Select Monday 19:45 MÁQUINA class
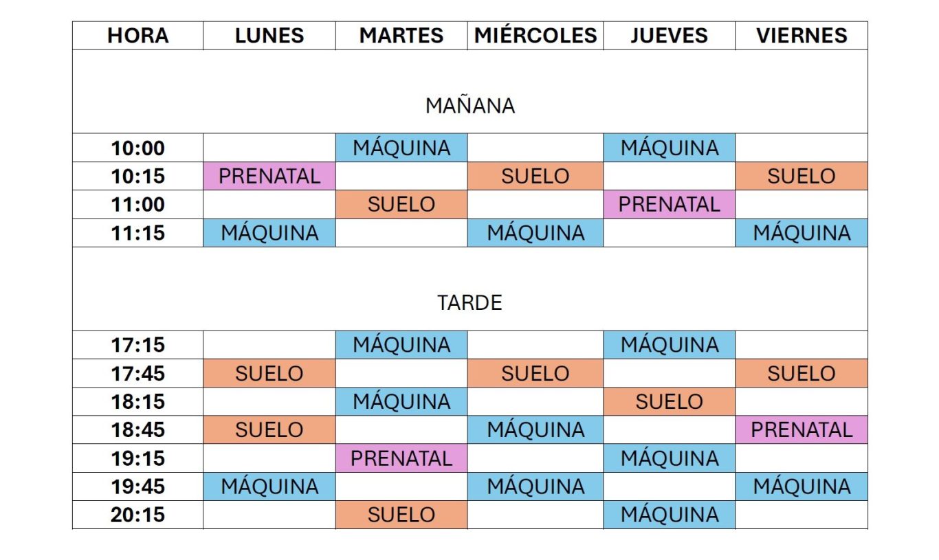Viewport: 939px width, 560px height. tap(269, 486)
